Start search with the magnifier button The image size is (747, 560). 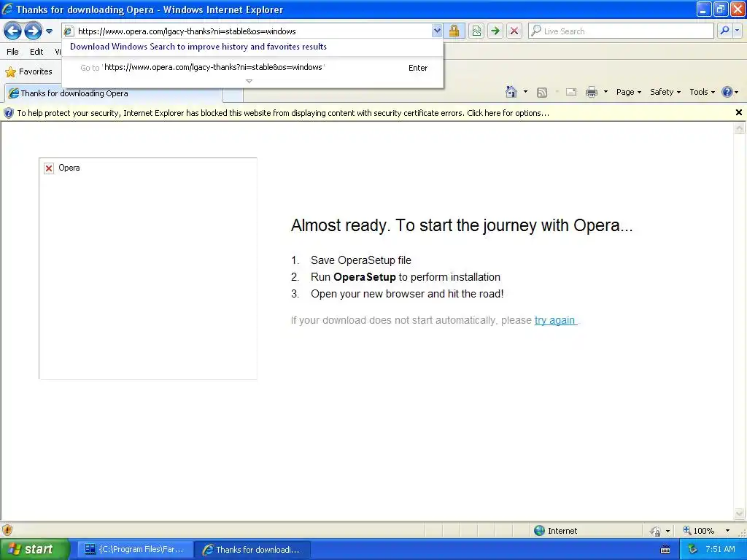[724, 31]
